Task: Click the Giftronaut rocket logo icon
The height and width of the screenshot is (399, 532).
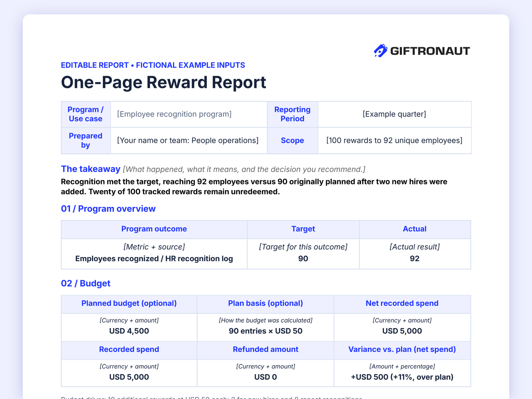Action: [380, 51]
